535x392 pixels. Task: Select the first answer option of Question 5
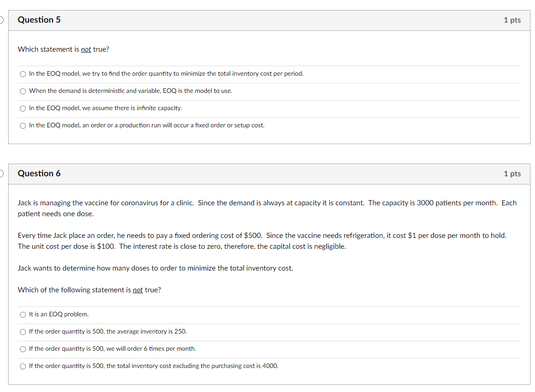coord(23,73)
